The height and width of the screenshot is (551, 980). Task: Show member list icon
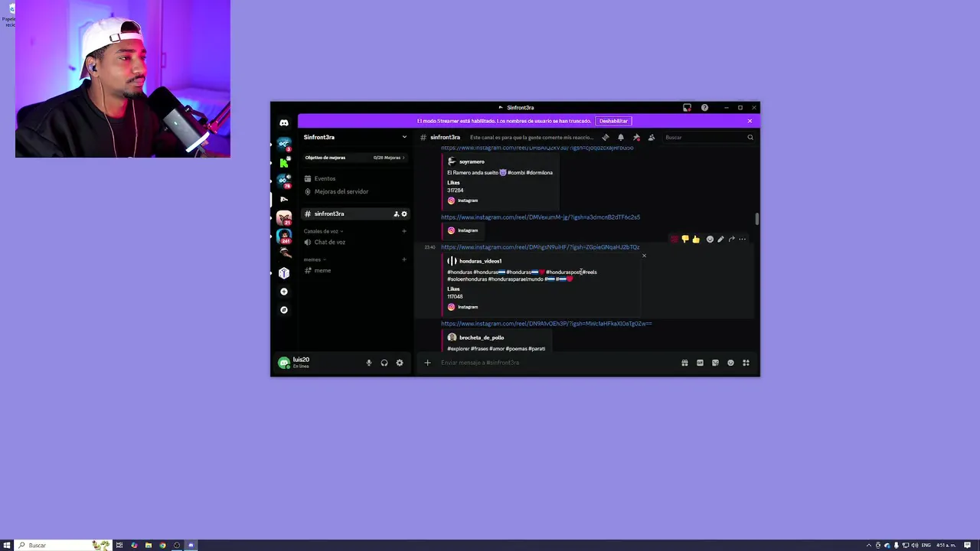[x=652, y=138]
